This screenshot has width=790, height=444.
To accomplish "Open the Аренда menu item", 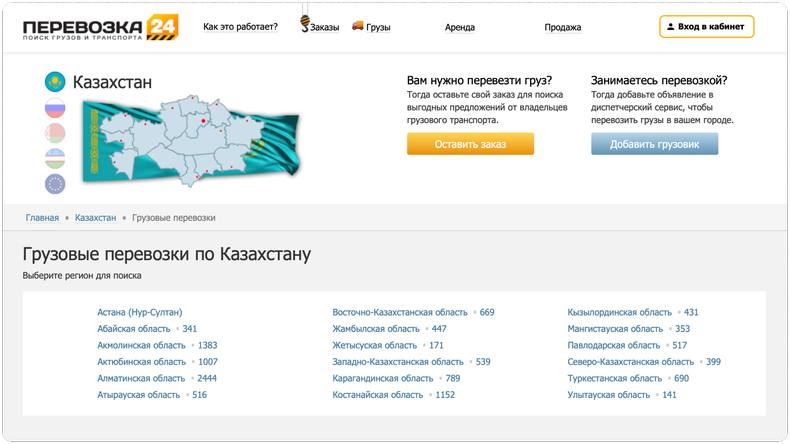I will click(x=460, y=27).
